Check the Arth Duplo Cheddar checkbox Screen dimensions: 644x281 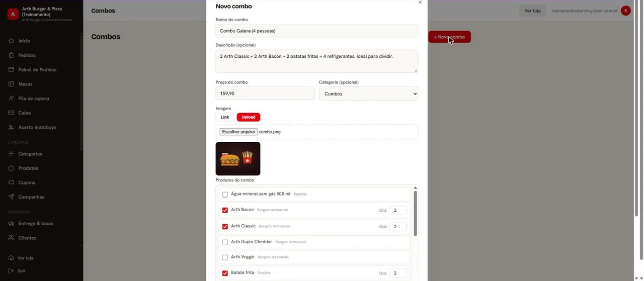[225, 242]
